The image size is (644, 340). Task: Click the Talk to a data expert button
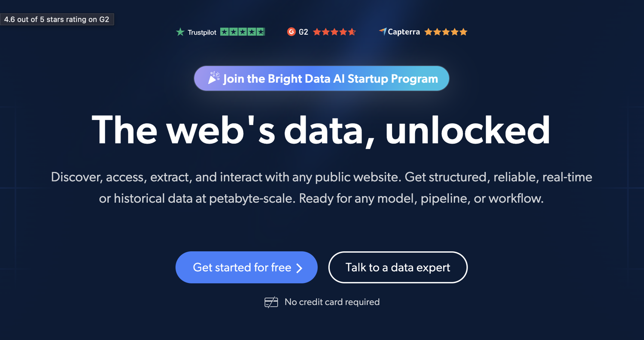point(398,267)
